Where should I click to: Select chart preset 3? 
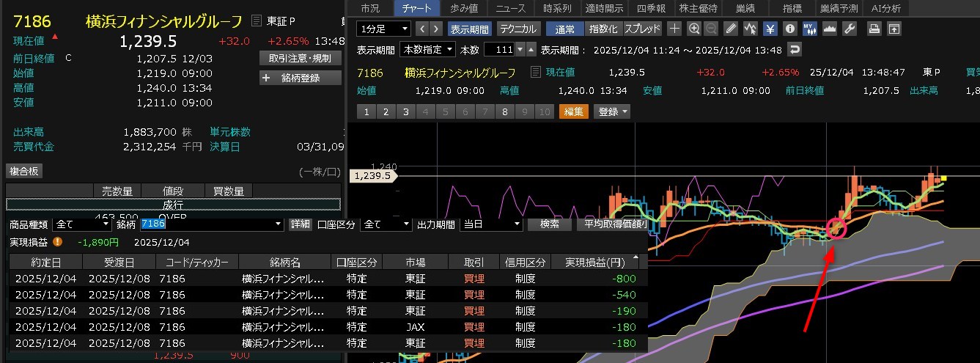(x=405, y=112)
